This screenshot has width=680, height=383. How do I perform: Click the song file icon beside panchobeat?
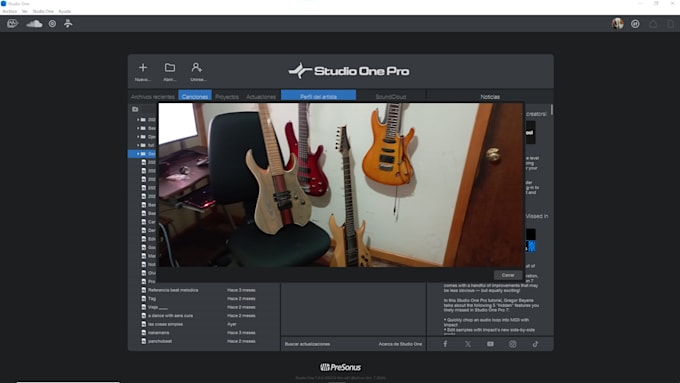(x=144, y=341)
